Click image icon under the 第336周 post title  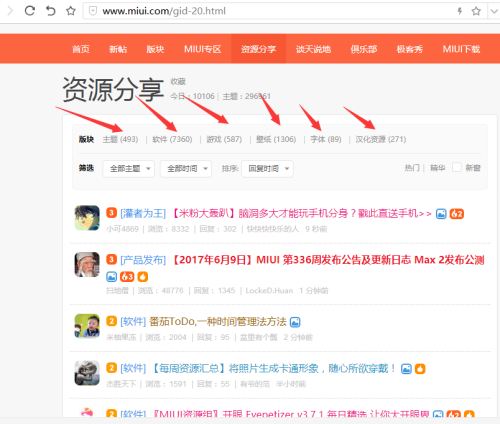tap(112, 277)
